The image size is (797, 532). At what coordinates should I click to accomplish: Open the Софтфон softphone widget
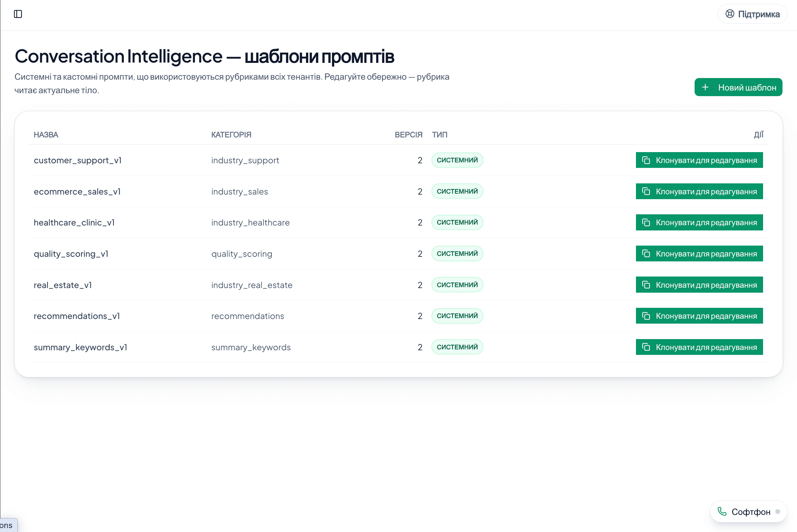(748, 512)
